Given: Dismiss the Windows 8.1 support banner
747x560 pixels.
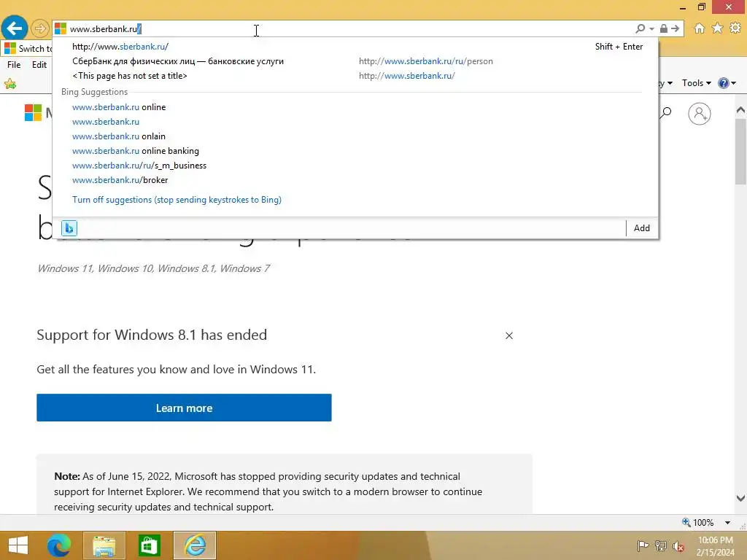Looking at the screenshot, I should coord(508,335).
